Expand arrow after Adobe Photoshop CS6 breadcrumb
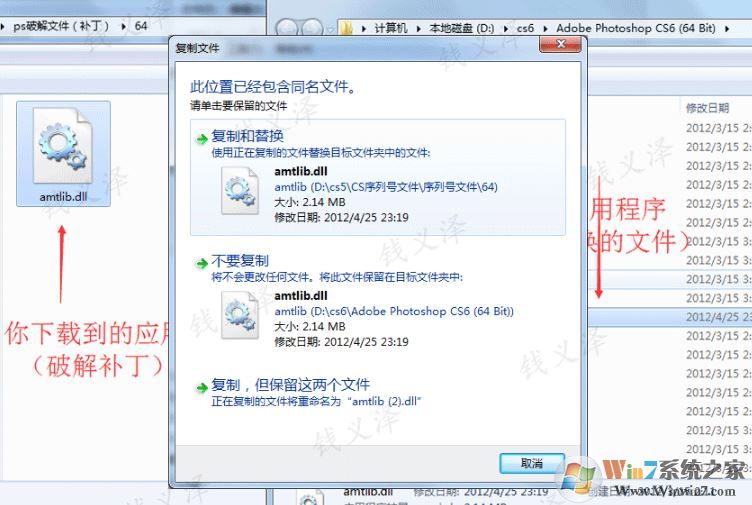Image resolution: width=752 pixels, height=505 pixels. 727,29
